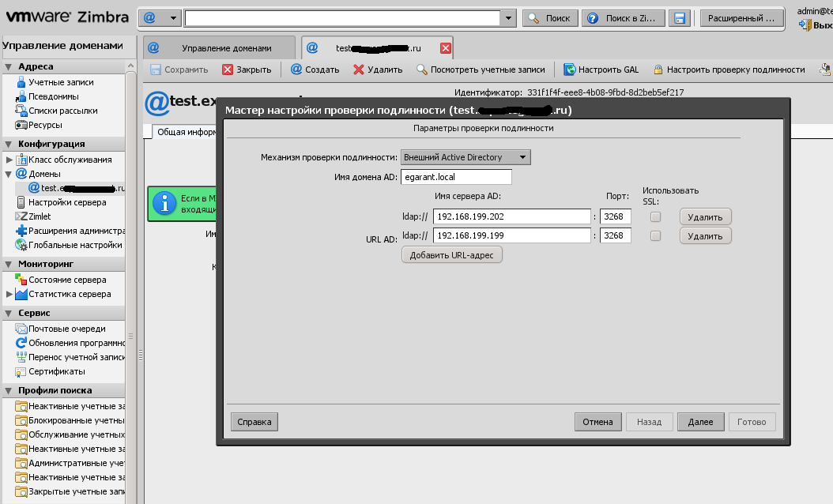The height and width of the screenshot is (504, 833).
Task: Enable SSL checkbox for 192.168.199.202 server
Action: click(x=655, y=216)
